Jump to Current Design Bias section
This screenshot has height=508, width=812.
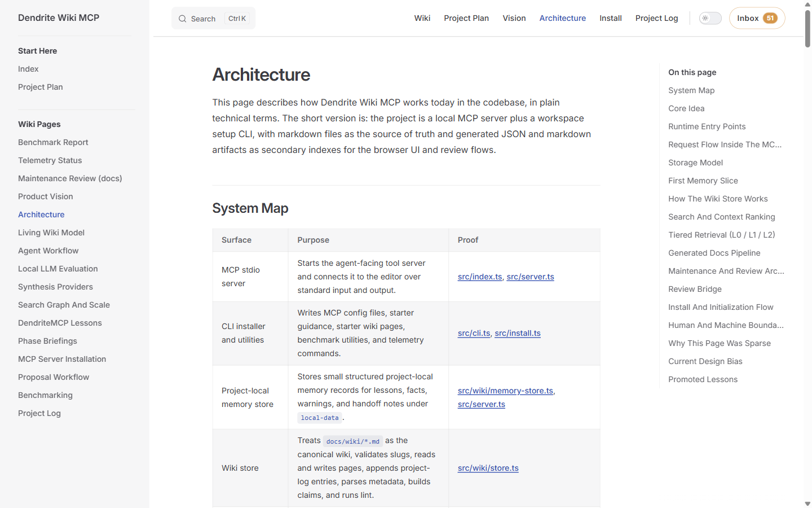[x=705, y=361]
